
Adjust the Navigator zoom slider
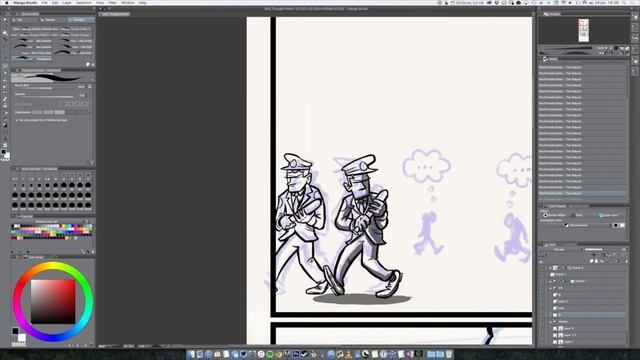coord(565,48)
